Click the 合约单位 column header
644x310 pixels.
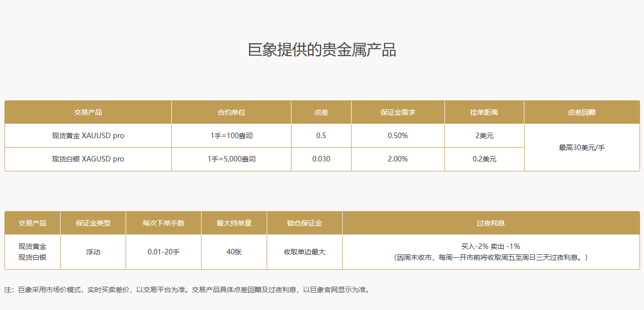pos(231,112)
